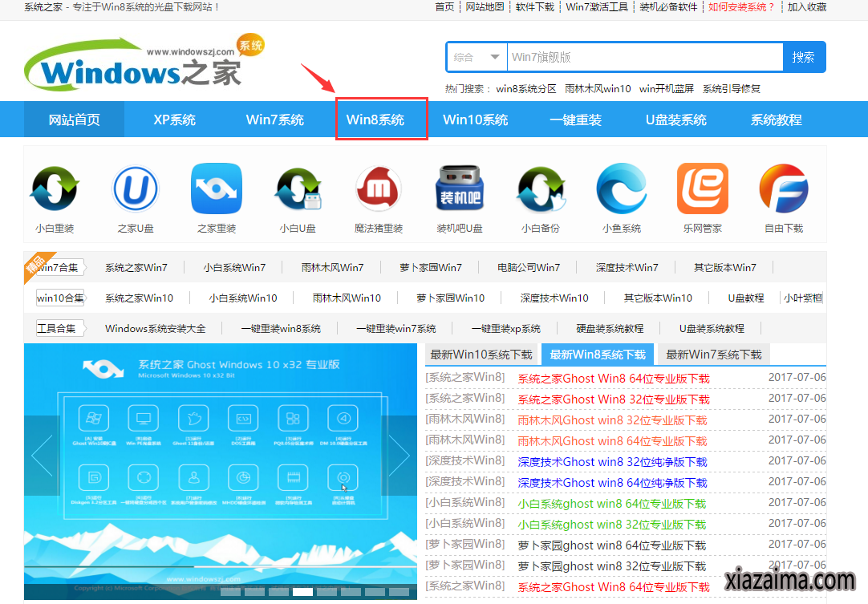Focus the Win7旗舰版 search input
This screenshot has height=604, width=868.
point(645,57)
